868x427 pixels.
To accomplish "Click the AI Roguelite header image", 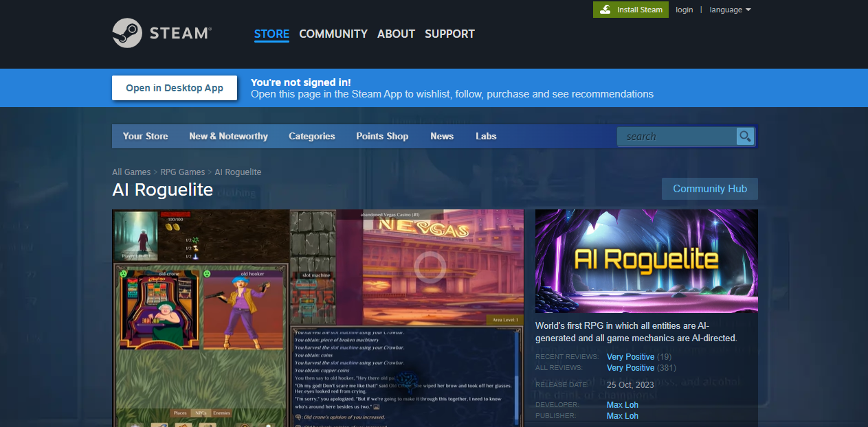I will [x=647, y=261].
